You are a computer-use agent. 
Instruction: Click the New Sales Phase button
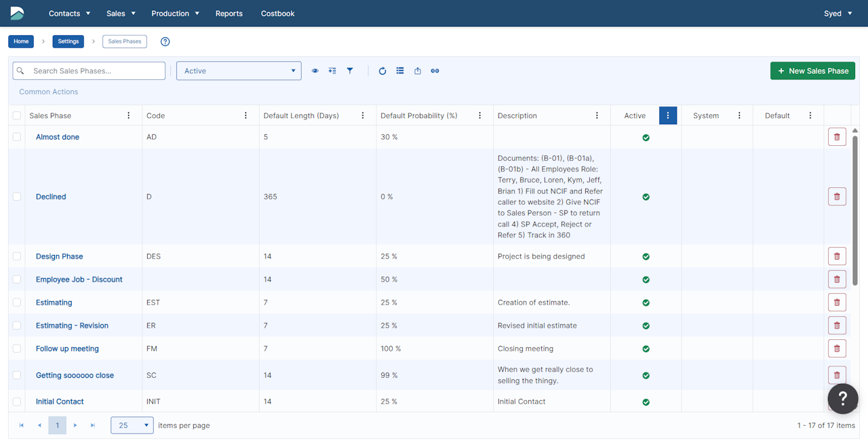click(812, 71)
